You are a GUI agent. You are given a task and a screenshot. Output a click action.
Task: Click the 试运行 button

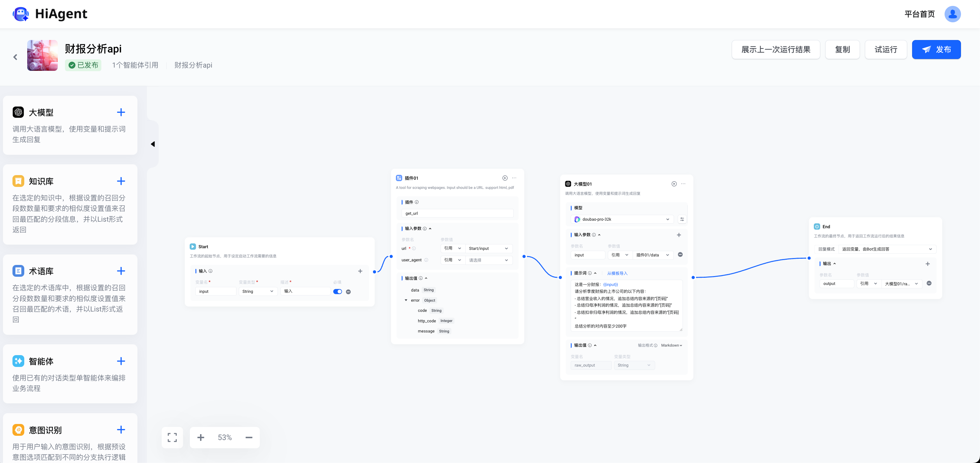point(886,50)
